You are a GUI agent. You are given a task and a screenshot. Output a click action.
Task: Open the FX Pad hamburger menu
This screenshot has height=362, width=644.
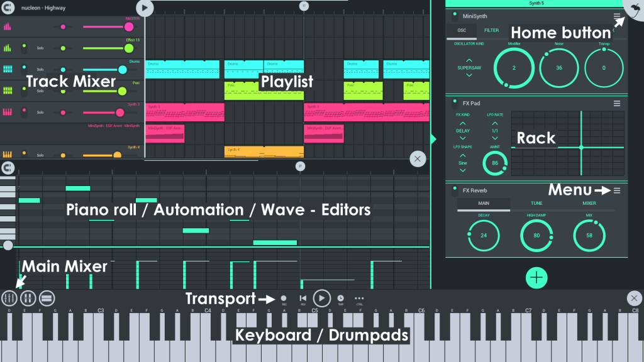pyautogui.click(x=616, y=103)
